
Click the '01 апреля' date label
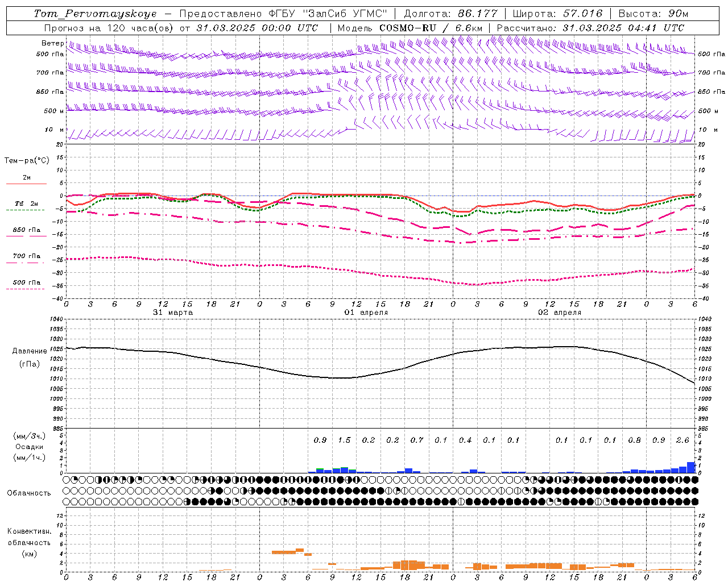[x=366, y=313]
